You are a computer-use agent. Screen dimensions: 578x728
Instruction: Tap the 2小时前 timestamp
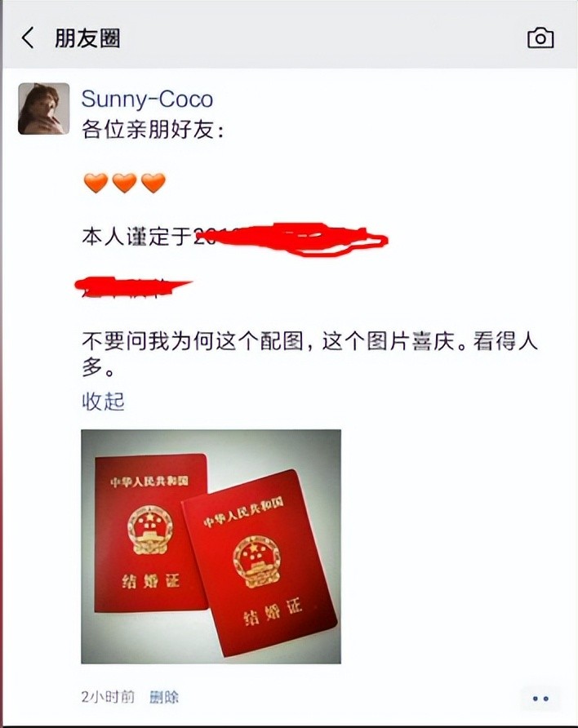(x=108, y=697)
